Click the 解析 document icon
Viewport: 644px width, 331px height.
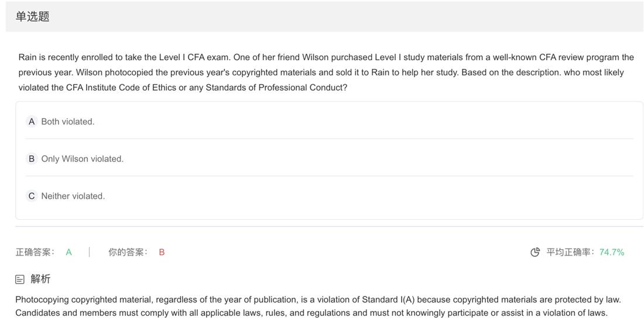pos(20,280)
